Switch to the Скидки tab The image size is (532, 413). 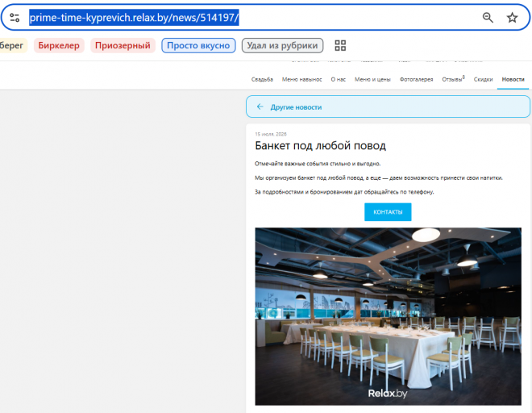[483, 80]
